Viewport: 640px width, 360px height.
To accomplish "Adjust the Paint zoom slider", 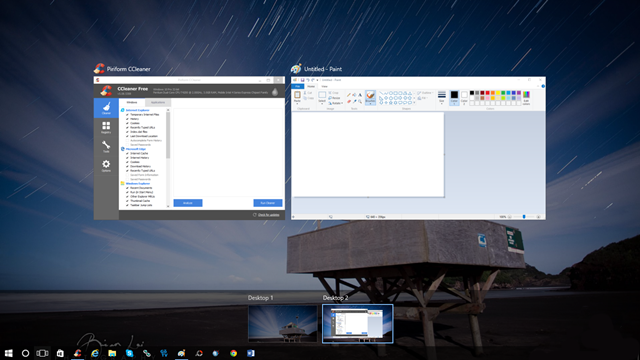I will click(x=524, y=217).
